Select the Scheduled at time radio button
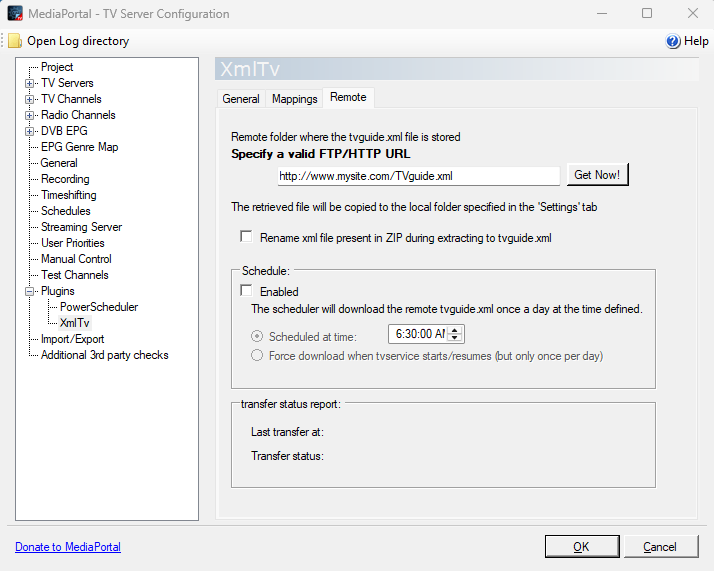This screenshot has width=714, height=571. tap(258, 336)
